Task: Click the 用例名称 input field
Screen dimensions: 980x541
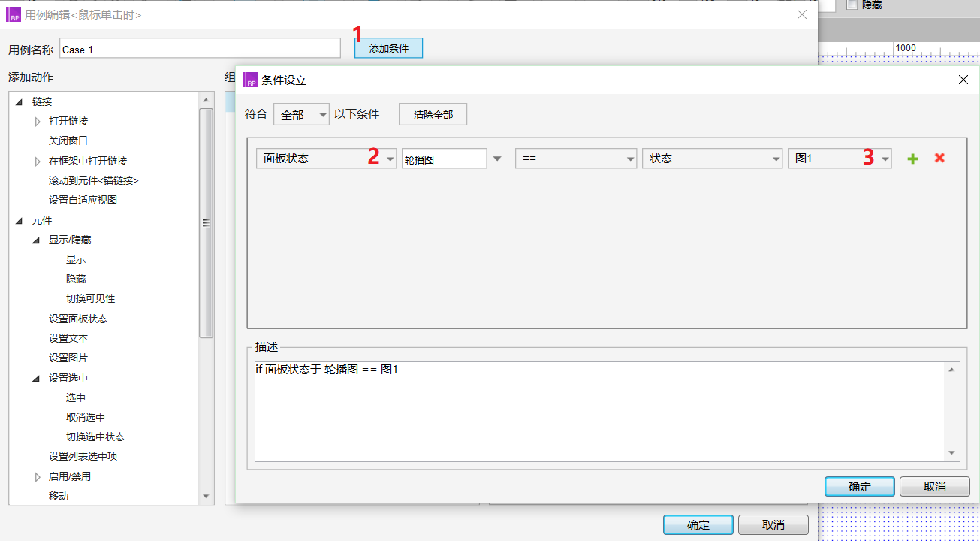Action: 200,49
